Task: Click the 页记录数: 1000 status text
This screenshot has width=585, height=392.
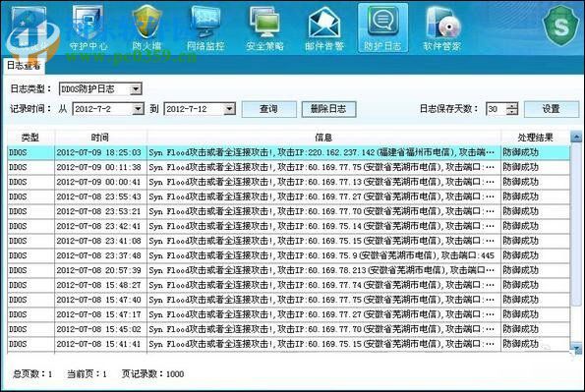Action: [152, 373]
